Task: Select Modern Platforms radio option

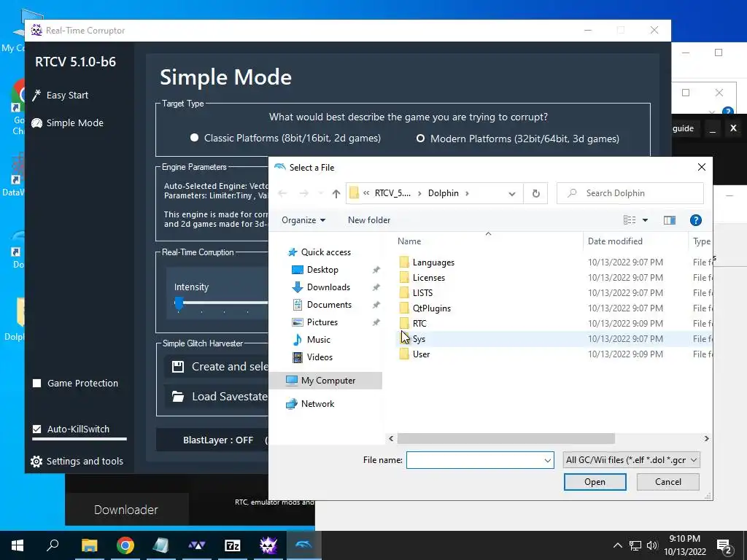Action: pos(421,139)
